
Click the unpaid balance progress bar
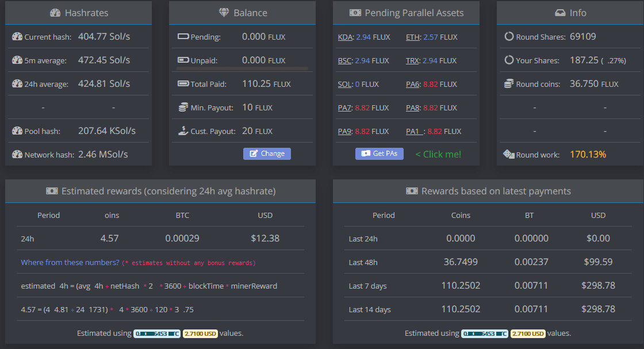click(242, 69)
